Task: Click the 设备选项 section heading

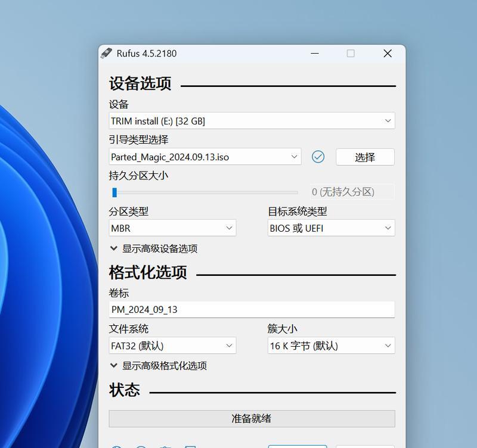Action: tap(140, 83)
